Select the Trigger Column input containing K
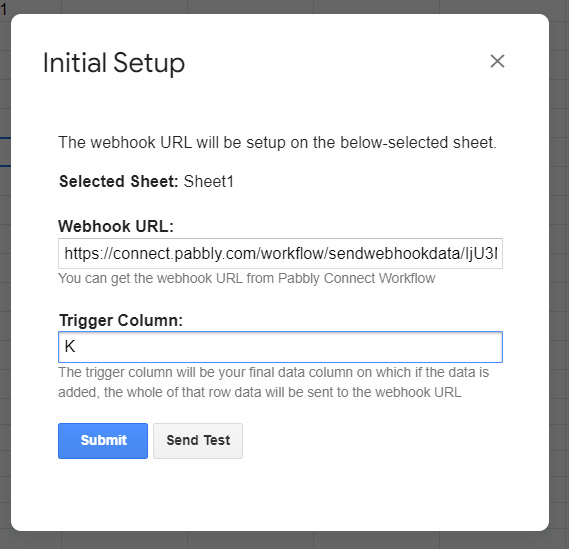The height and width of the screenshot is (549, 569). point(280,347)
